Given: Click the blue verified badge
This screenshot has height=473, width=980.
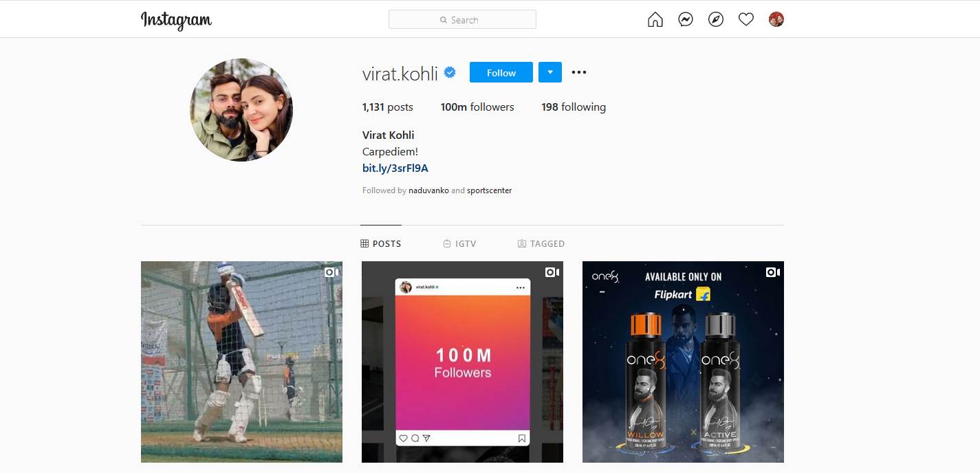Looking at the screenshot, I should click(450, 72).
